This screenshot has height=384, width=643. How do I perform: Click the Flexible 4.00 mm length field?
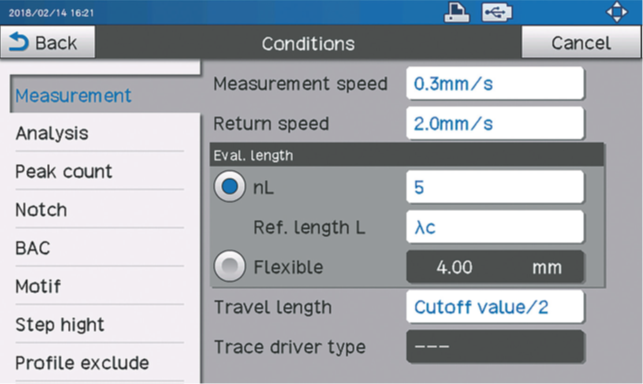tap(495, 267)
